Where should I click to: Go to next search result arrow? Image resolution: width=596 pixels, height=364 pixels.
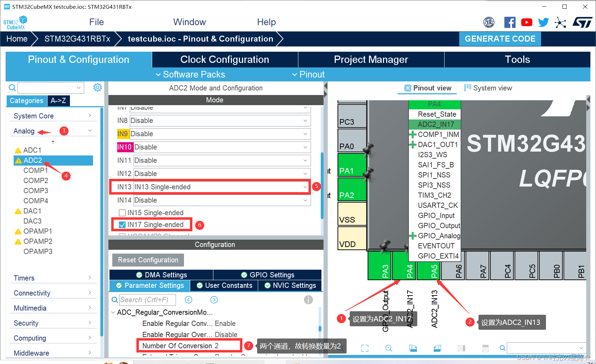(214, 300)
